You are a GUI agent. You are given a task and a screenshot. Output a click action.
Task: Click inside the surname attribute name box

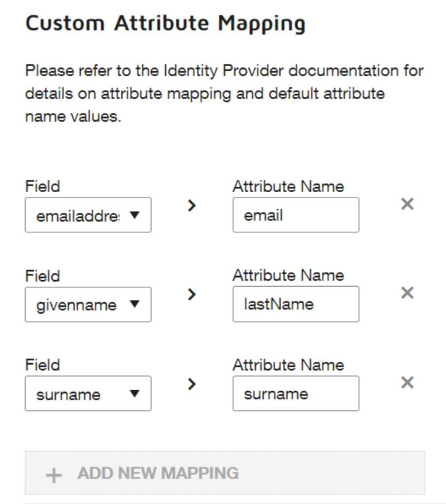coord(295,393)
